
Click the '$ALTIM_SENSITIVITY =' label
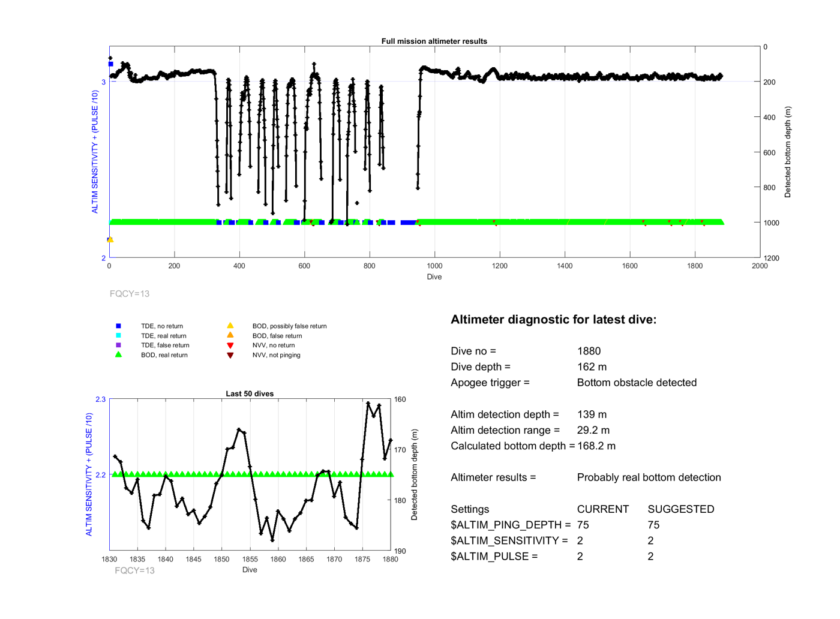click(x=509, y=540)
